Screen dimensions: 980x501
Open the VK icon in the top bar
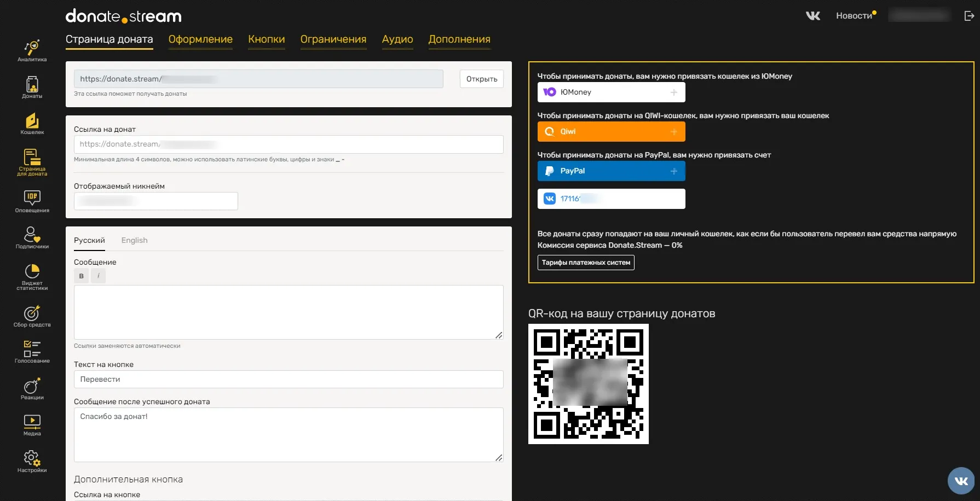(813, 16)
